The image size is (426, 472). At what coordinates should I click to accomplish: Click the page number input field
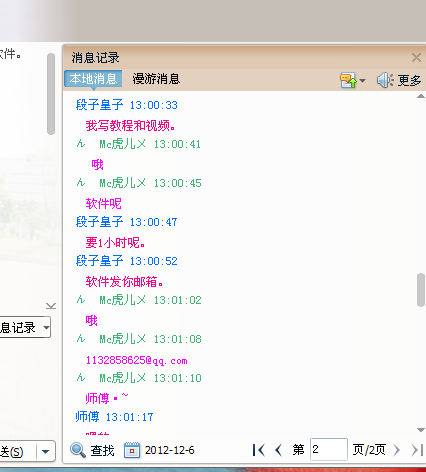[329, 450]
